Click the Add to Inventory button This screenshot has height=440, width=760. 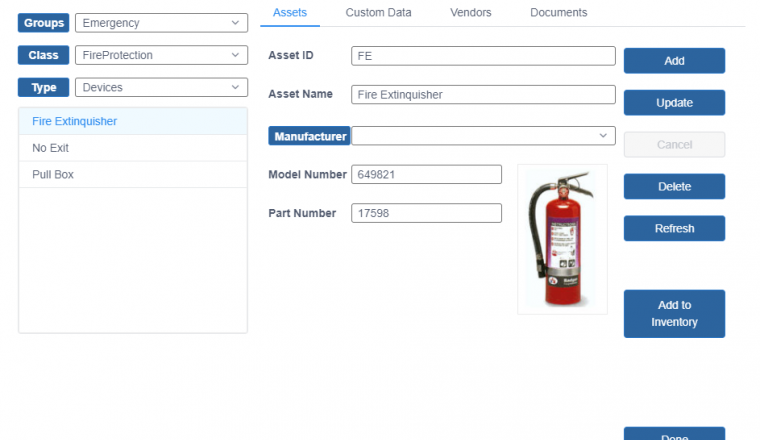tap(674, 314)
